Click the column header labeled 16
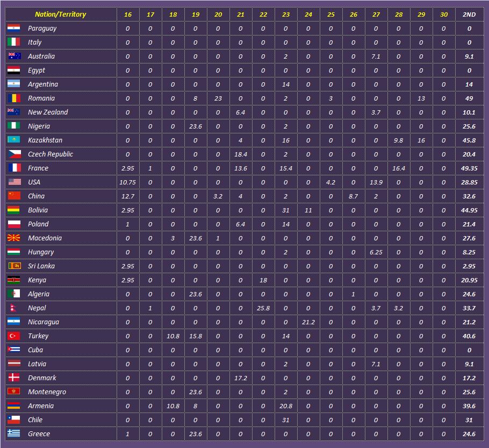Viewport: 489px width, 448px height. tap(127, 13)
